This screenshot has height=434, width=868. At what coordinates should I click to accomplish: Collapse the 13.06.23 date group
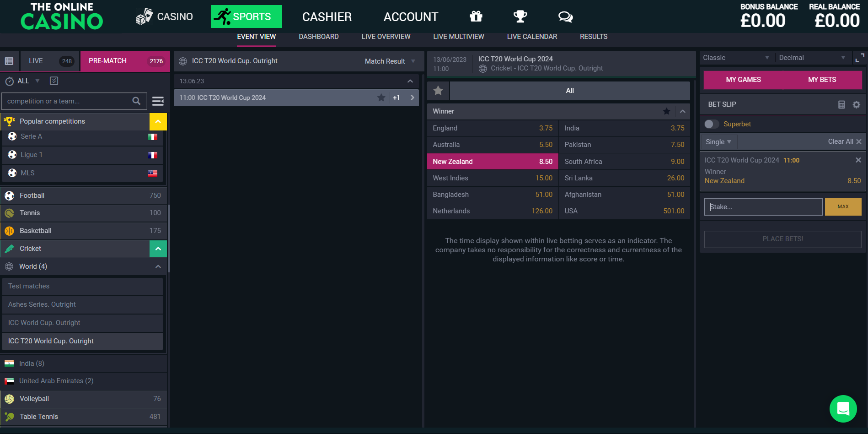click(x=410, y=81)
